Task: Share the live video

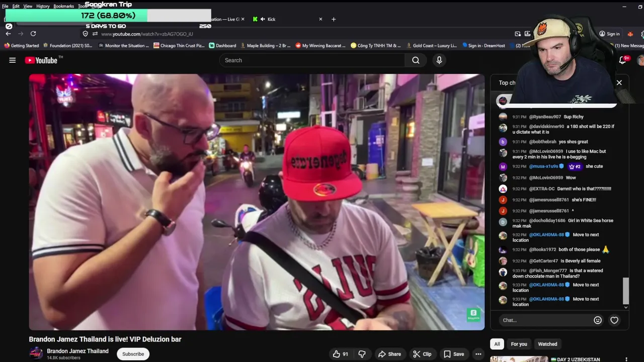Action: tap(389, 354)
